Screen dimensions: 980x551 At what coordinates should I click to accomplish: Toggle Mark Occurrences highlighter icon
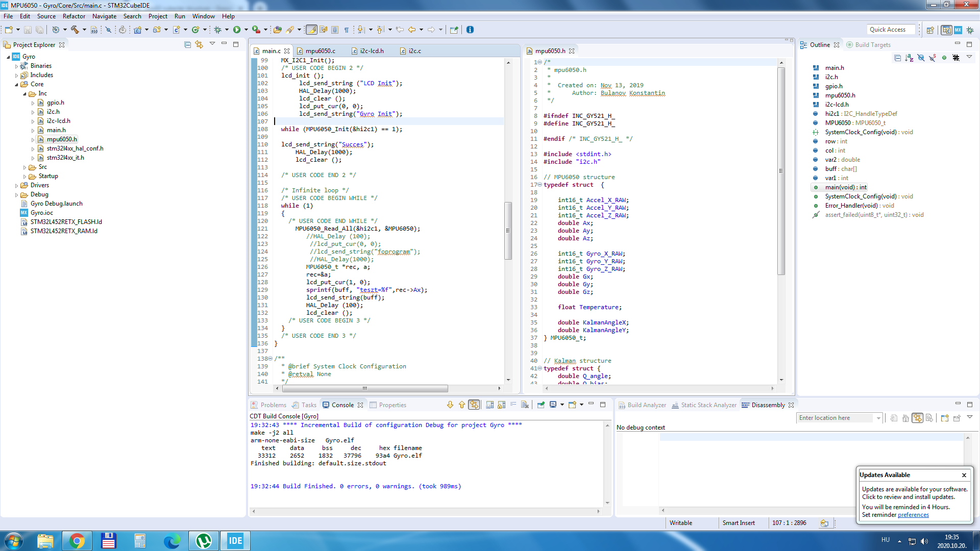pos(311,30)
